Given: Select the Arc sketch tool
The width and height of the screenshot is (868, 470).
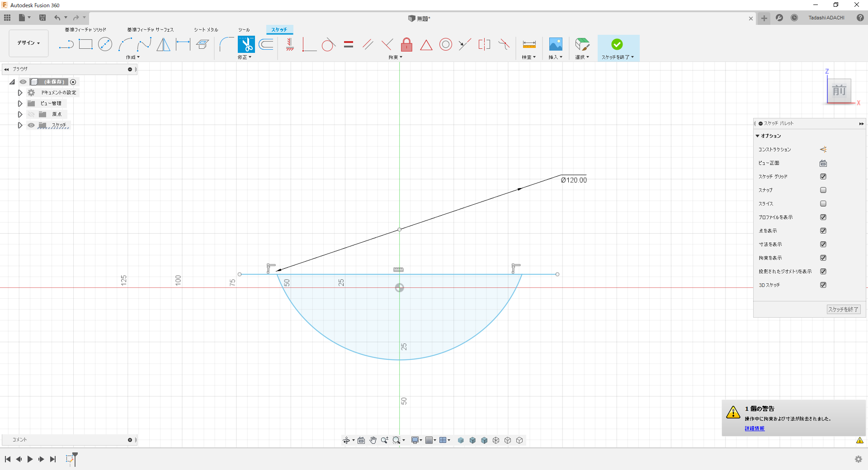Looking at the screenshot, I should (x=125, y=44).
